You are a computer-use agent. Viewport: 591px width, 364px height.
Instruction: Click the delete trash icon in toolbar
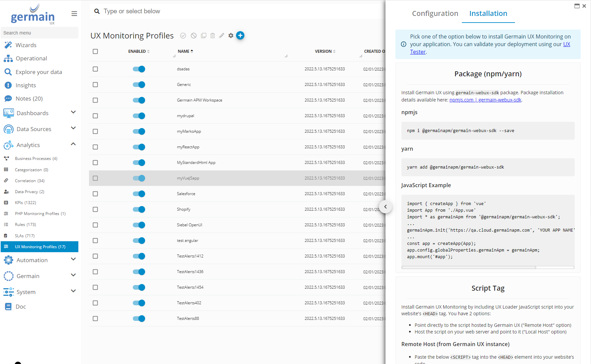(212, 36)
